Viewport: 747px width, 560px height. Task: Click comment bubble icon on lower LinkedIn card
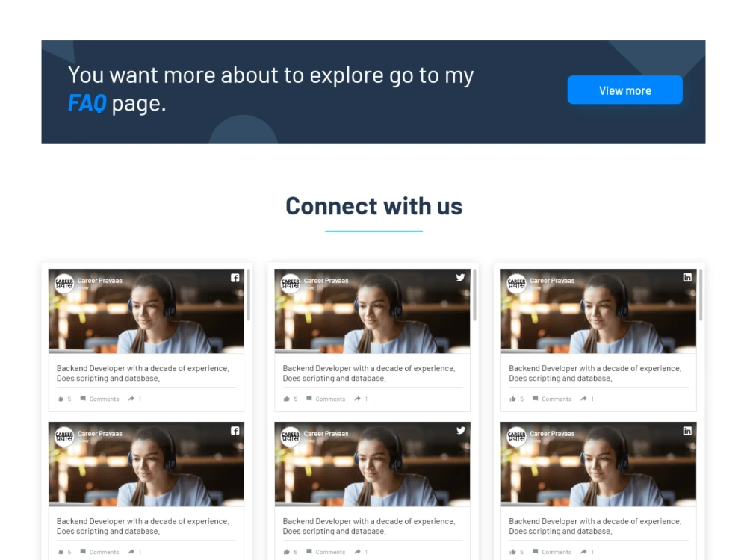[536, 552]
